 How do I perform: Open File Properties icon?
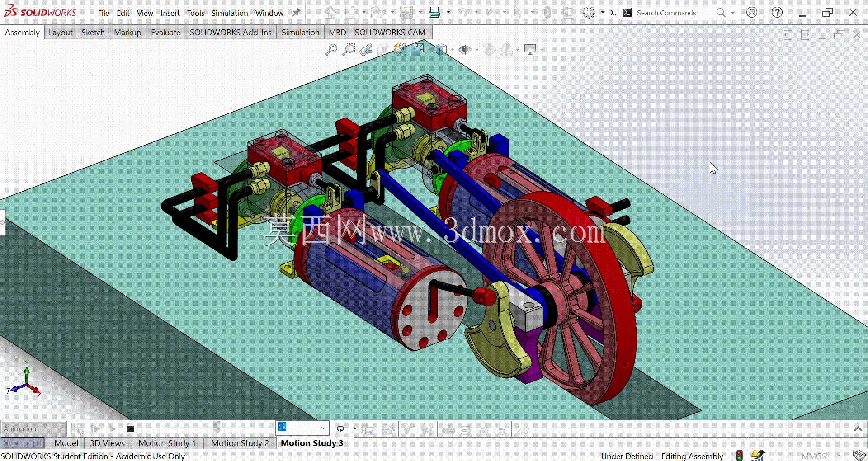point(569,13)
